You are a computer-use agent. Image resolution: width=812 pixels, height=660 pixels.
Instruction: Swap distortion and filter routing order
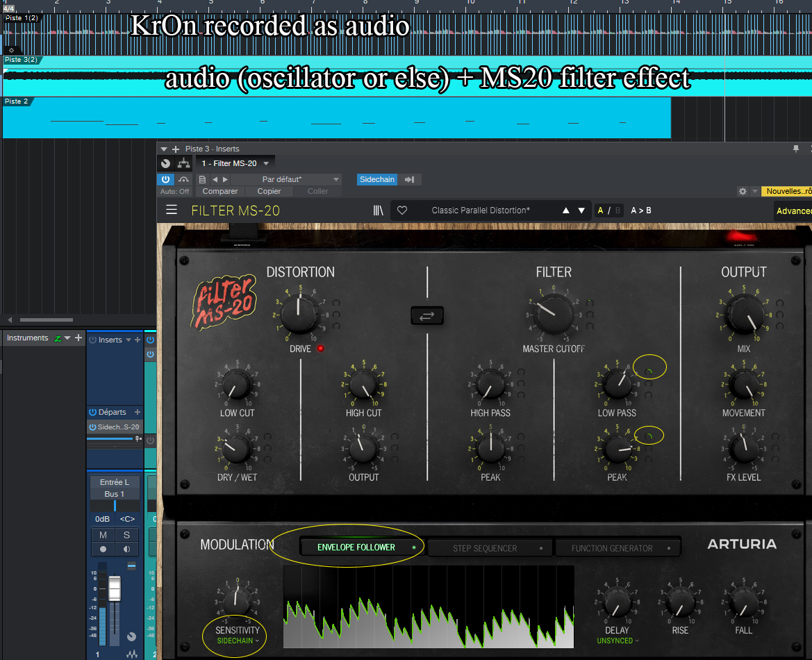click(426, 315)
